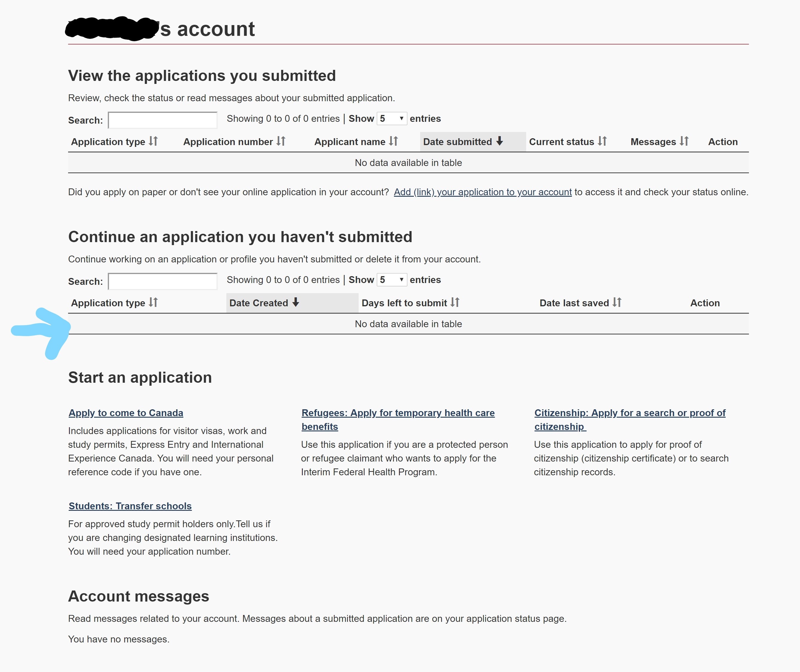Sort by Application number column
The width and height of the screenshot is (800, 672).
[x=234, y=142]
